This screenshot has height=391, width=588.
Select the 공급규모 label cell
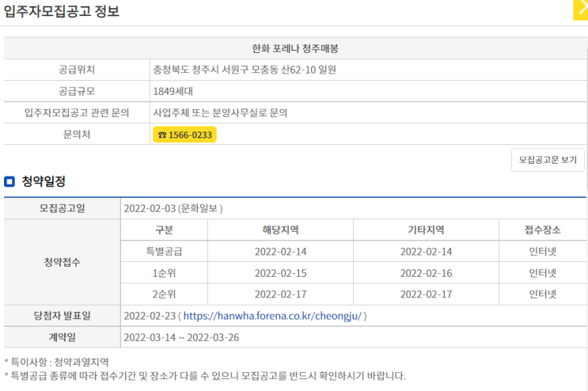coord(77,91)
